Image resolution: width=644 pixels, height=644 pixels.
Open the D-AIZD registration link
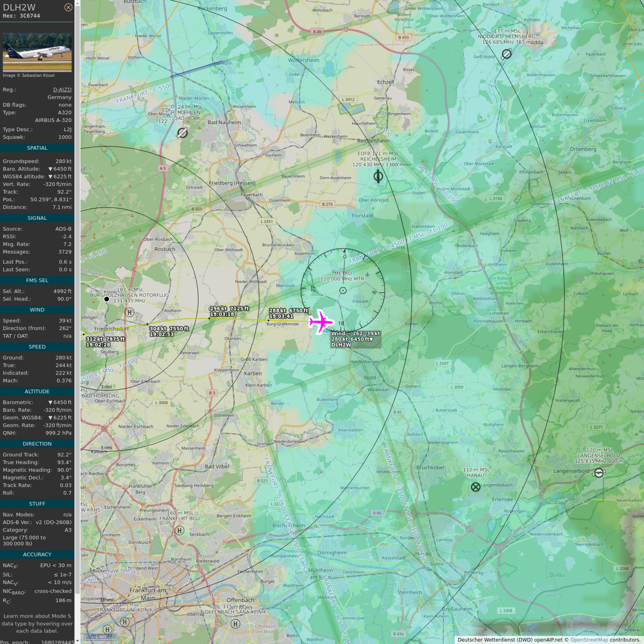pos(62,89)
